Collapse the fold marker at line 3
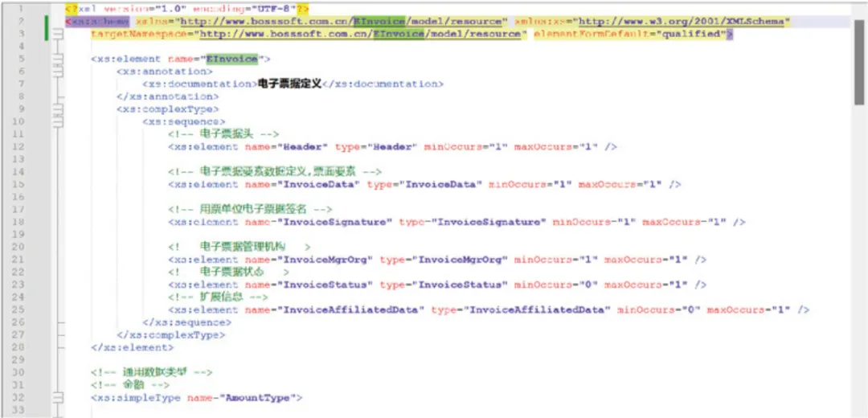The height and width of the screenshot is (418, 868). click(x=58, y=35)
